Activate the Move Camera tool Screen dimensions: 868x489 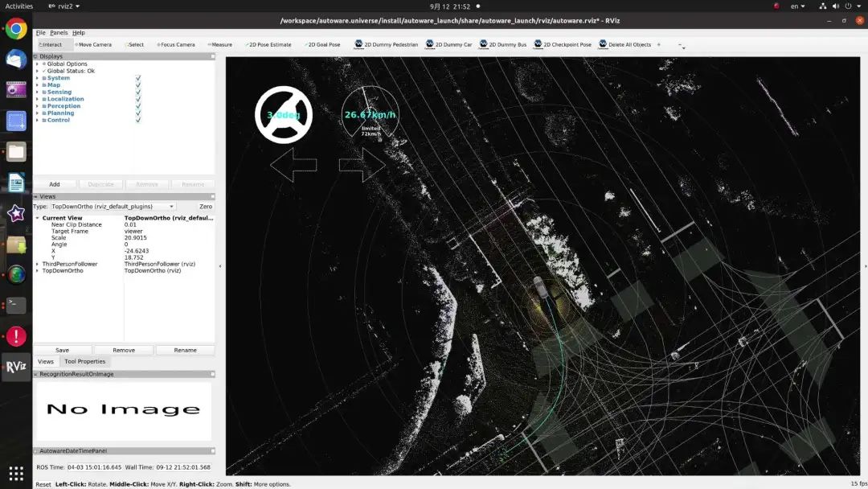pyautogui.click(x=93, y=44)
